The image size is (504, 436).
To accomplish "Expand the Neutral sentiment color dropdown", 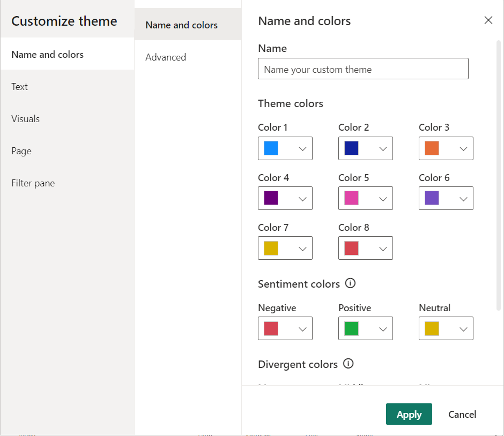I will click(x=463, y=329).
